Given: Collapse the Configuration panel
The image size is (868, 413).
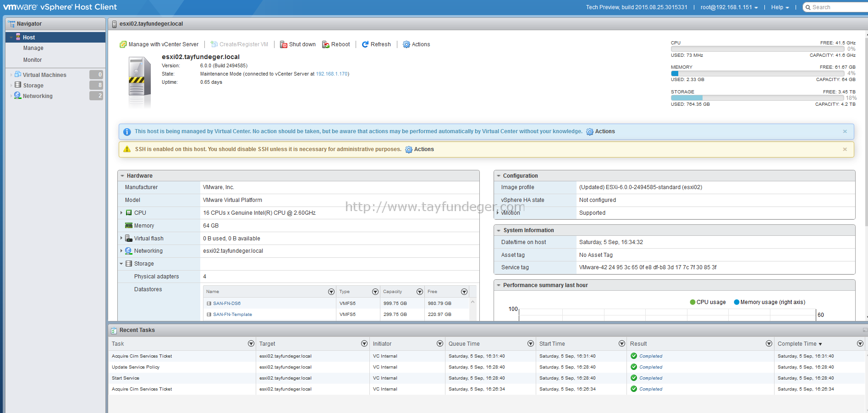Looking at the screenshot, I should tap(499, 176).
